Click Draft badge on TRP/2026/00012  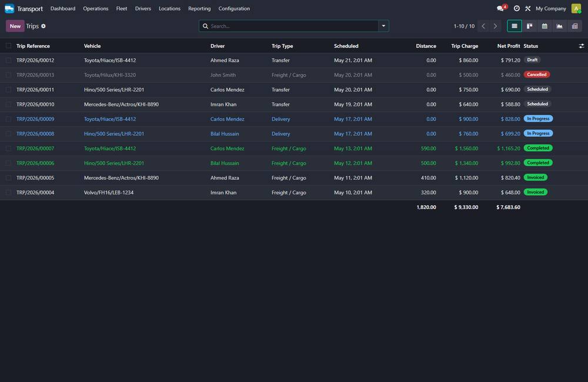point(532,60)
